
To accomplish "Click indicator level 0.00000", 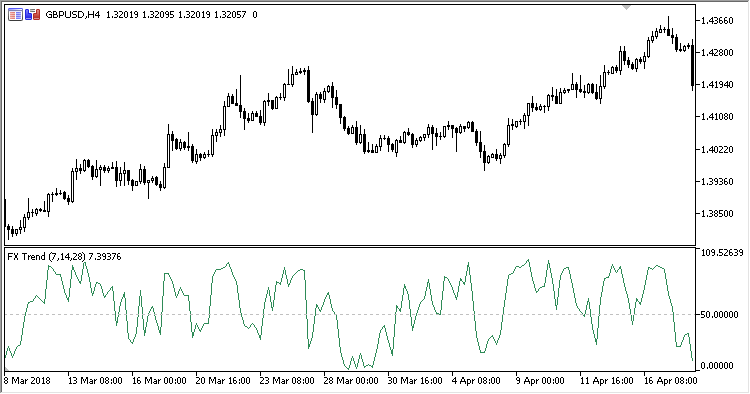I will coord(717,366).
